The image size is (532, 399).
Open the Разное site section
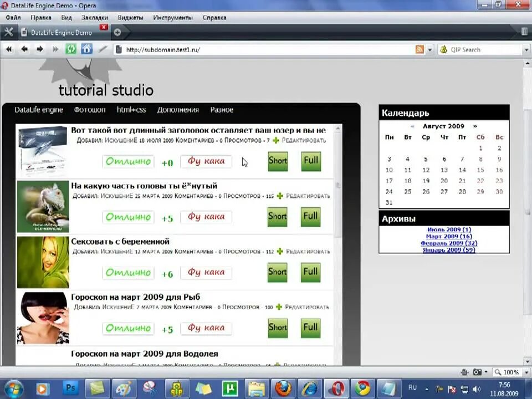[x=222, y=110]
